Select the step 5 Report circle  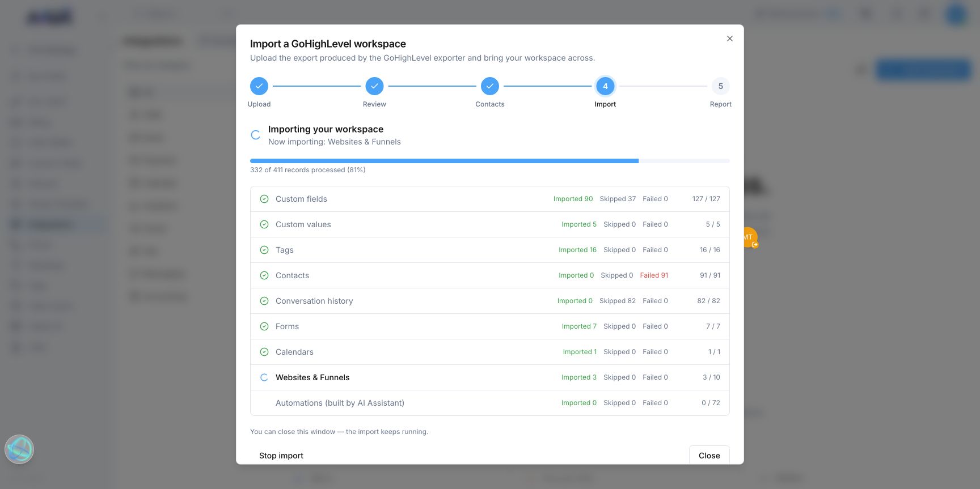click(721, 86)
